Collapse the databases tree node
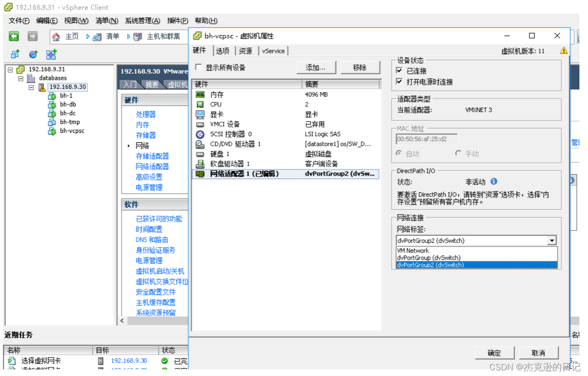 coord(21,78)
